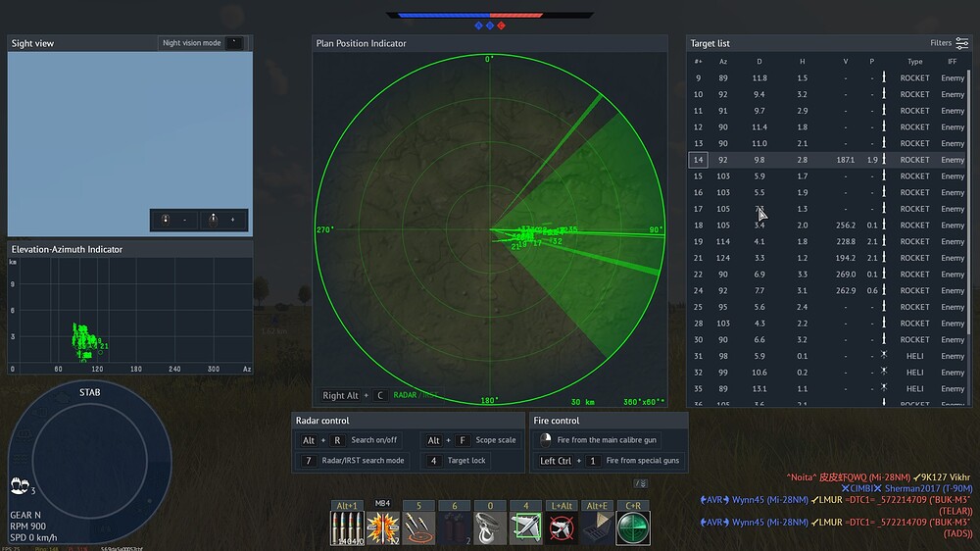Click the green target lock aircraft icon
980x551 pixels.
(525, 527)
